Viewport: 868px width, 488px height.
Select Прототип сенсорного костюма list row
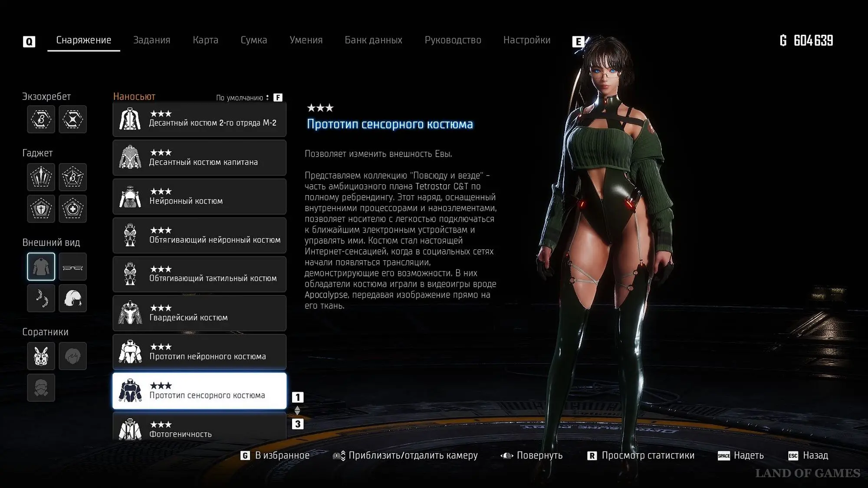200,391
